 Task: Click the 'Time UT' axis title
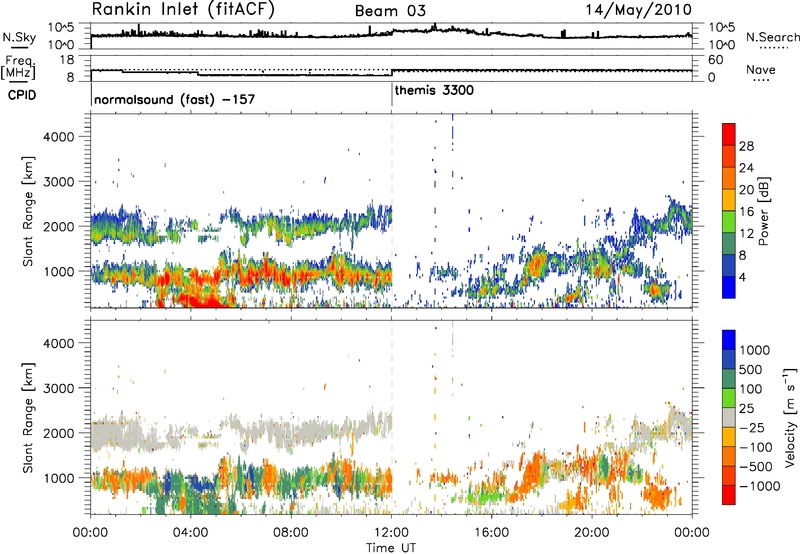(391, 548)
